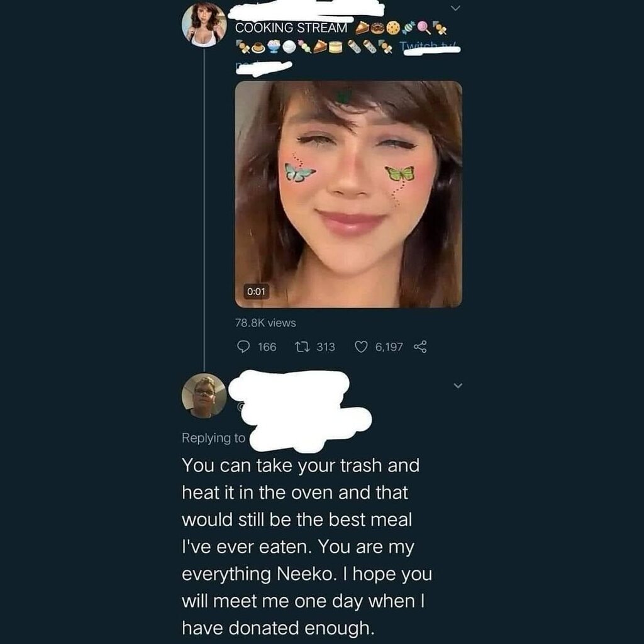This screenshot has width=644, height=644.
Task: Click the reply speech bubble icon
Action: pyautogui.click(x=243, y=347)
